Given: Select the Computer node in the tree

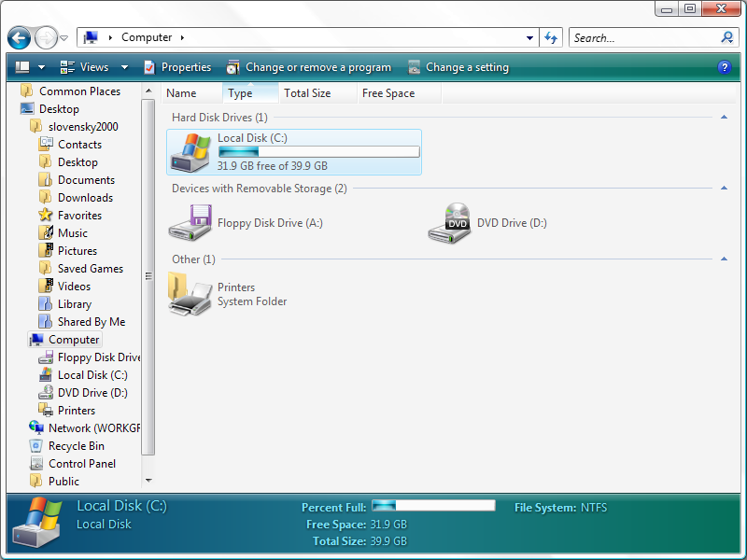Looking at the screenshot, I should pyautogui.click(x=64, y=340).
